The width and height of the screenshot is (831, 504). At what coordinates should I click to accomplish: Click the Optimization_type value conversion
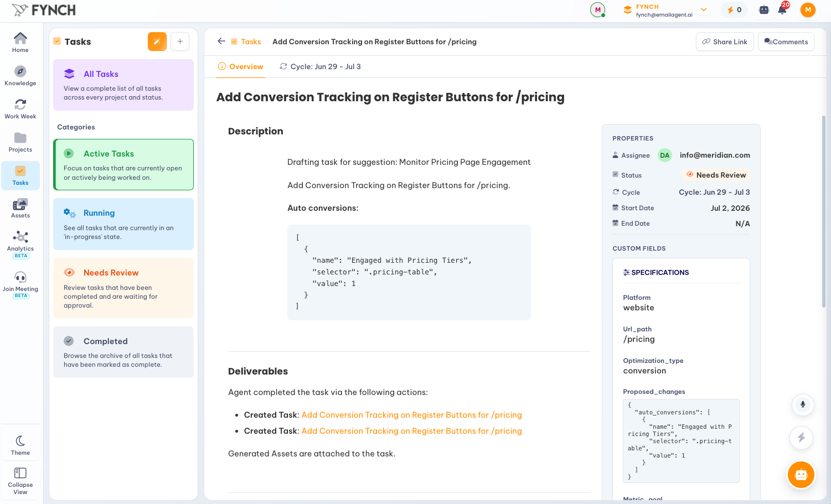[644, 371]
